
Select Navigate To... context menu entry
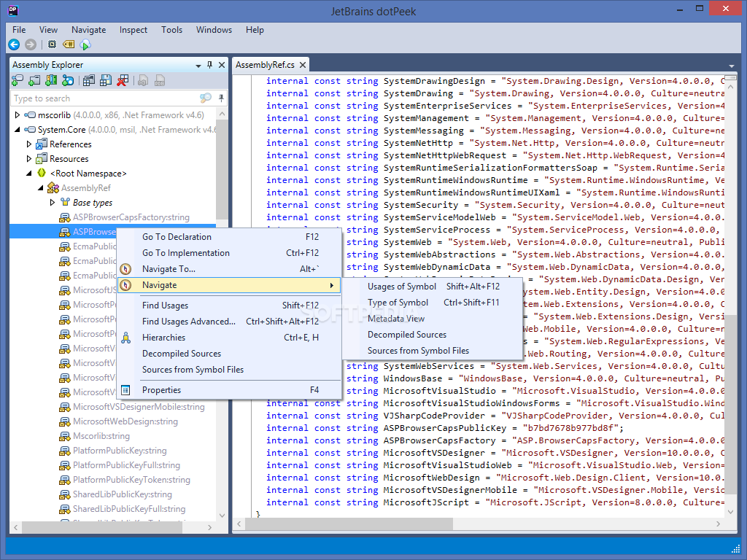point(230,269)
